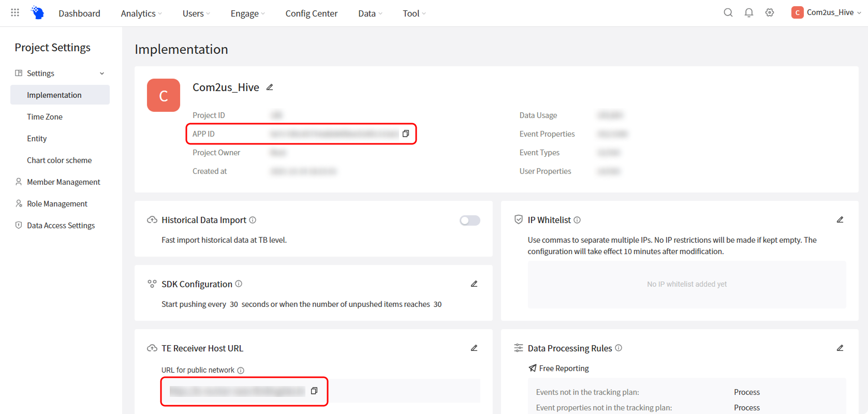Enable the Historical Data Import switch
The width and height of the screenshot is (868, 414).
click(469, 220)
